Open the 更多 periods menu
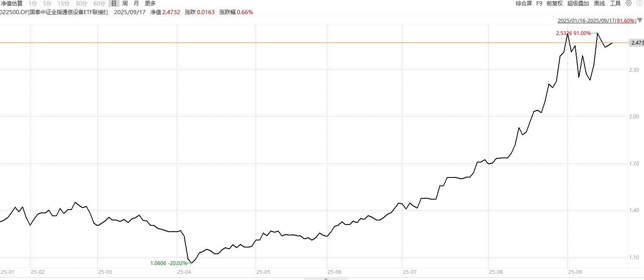This screenshot has height=280, width=644. (x=150, y=3)
